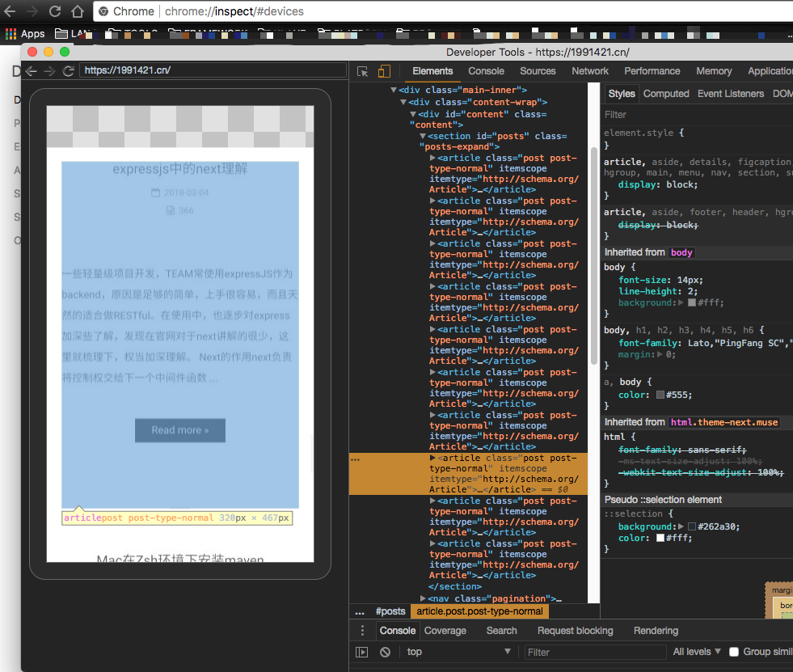This screenshot has height=672, width=793.
Task: Select the line-height value 2
Action: [690, 291]
